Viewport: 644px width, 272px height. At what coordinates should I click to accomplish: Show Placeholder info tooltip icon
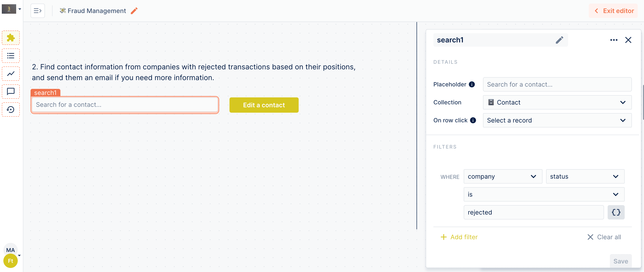pyautogui.click(x=472, y=84)
